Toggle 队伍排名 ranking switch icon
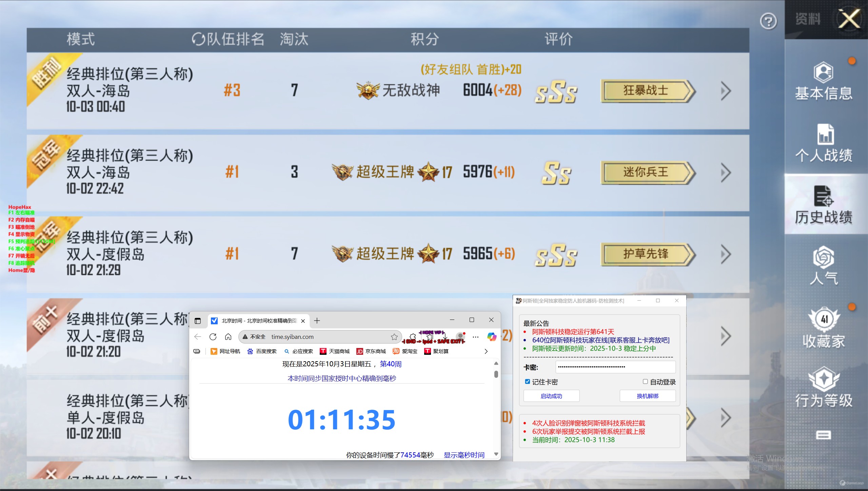This screenshot has height=491, width=868. (198, 39)
